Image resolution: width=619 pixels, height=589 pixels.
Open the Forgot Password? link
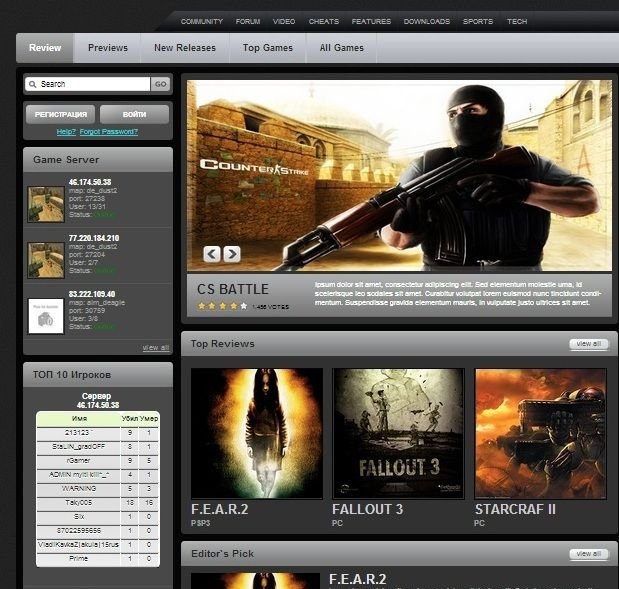click(109, 131)
